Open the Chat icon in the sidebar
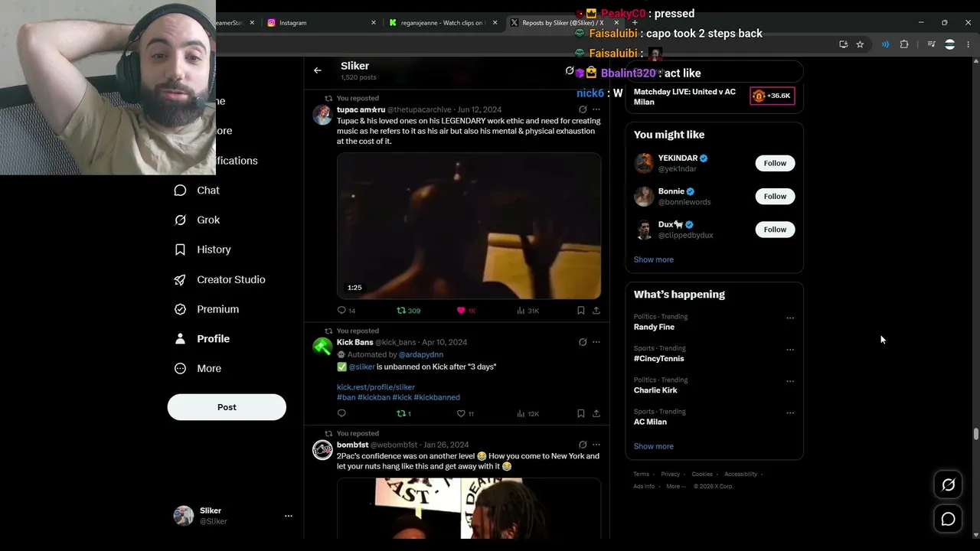 (180, 191)
